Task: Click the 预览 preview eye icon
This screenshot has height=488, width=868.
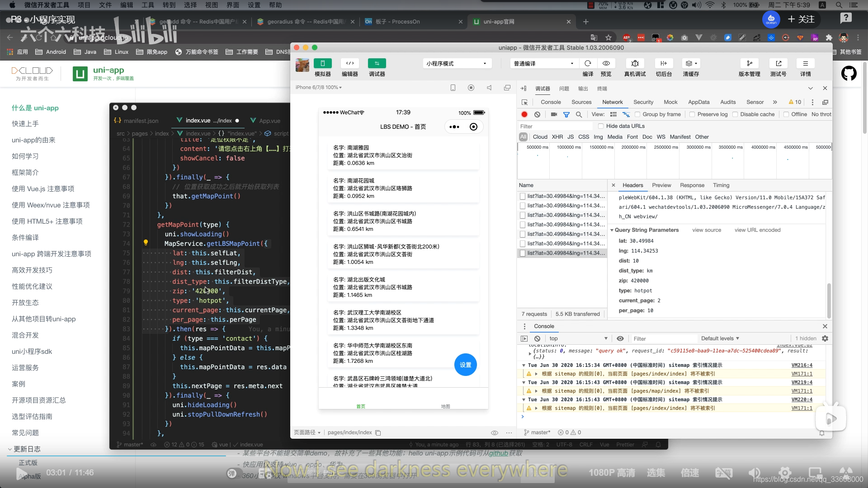Action: pos(606,63)
